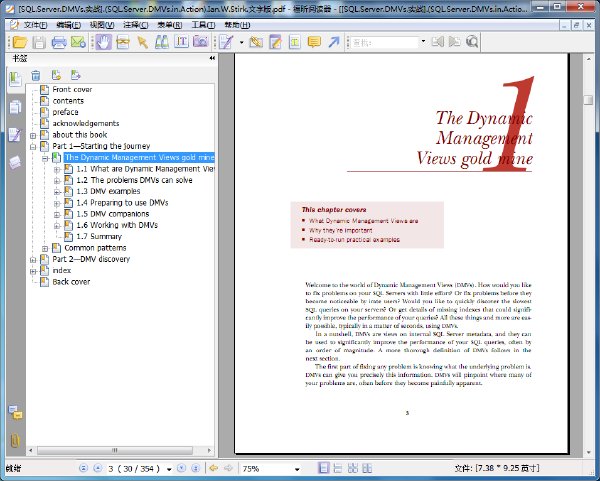Select the Hand tool

pyautogui.click(x=103, y=42)
